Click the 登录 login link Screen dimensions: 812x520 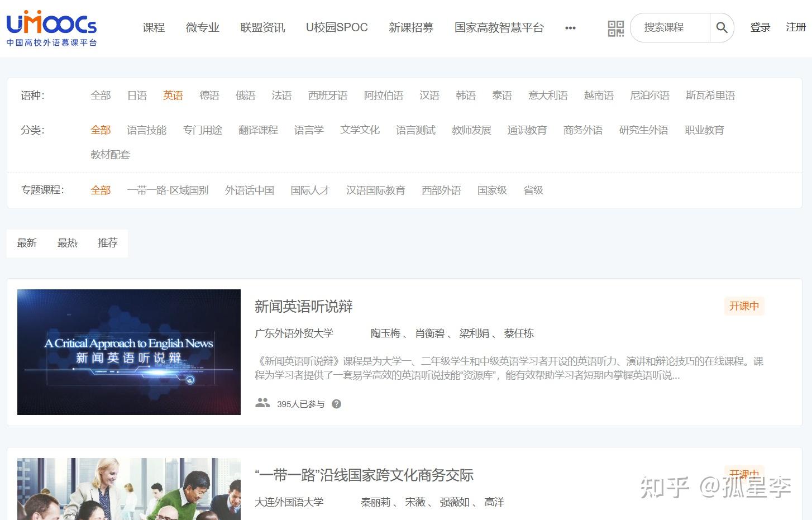pos(760,27)
